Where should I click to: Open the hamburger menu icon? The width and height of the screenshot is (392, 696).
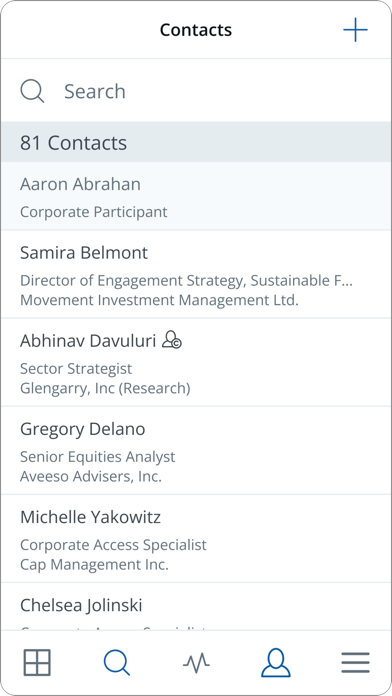tap(355, 663)
